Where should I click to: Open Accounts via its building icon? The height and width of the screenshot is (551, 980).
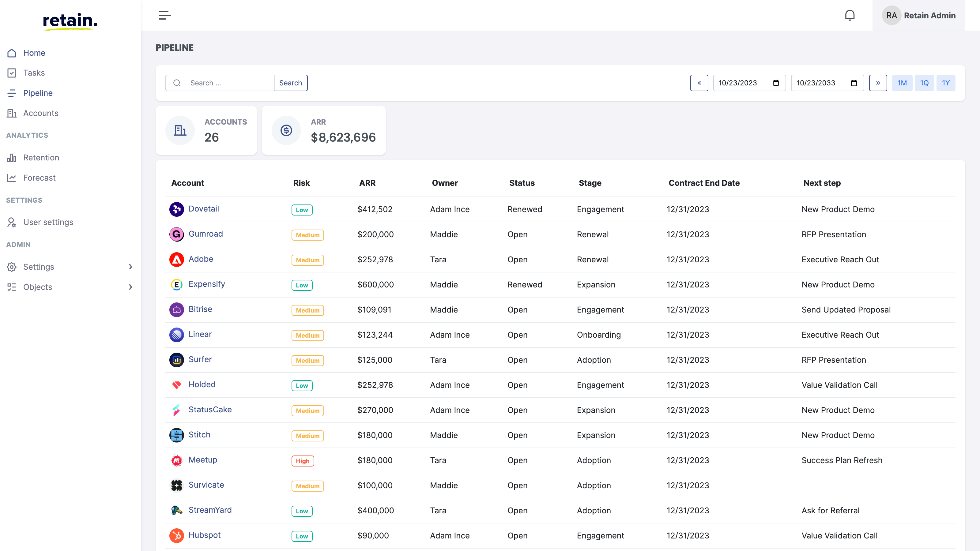11,113
